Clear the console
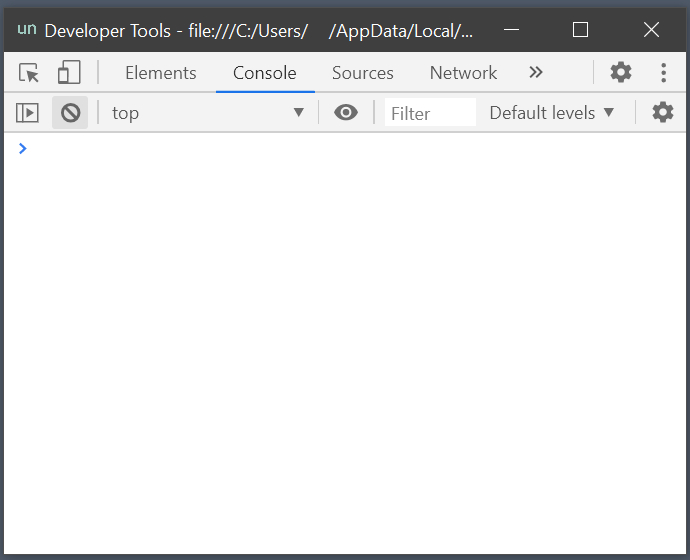 [x=70, y=113]
